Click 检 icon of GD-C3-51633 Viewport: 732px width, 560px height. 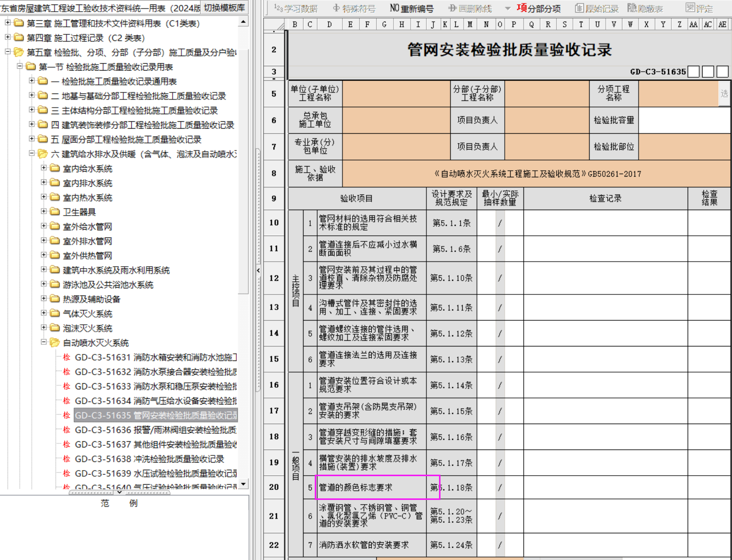[x=66, y=386]
